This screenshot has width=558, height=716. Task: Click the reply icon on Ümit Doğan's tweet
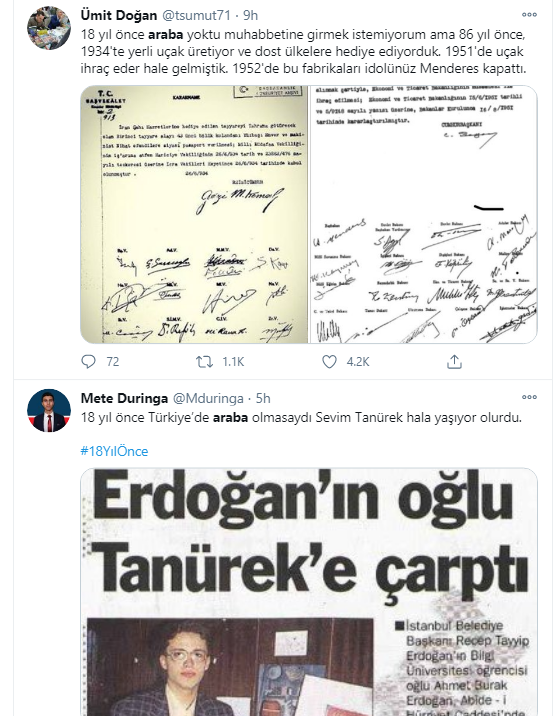pyautogui.click(x=88, y=362)
